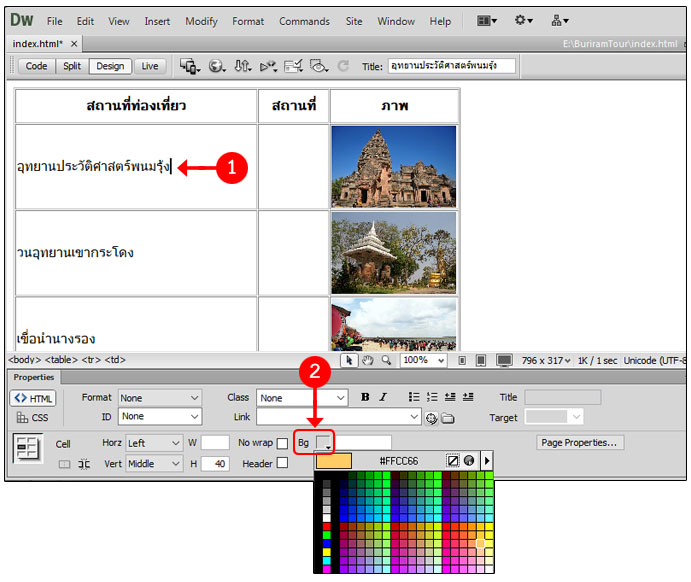The height and width of the screenshot is (582, 691).
Task: Click the default color strike-through icon
Action: coord(452,461)
